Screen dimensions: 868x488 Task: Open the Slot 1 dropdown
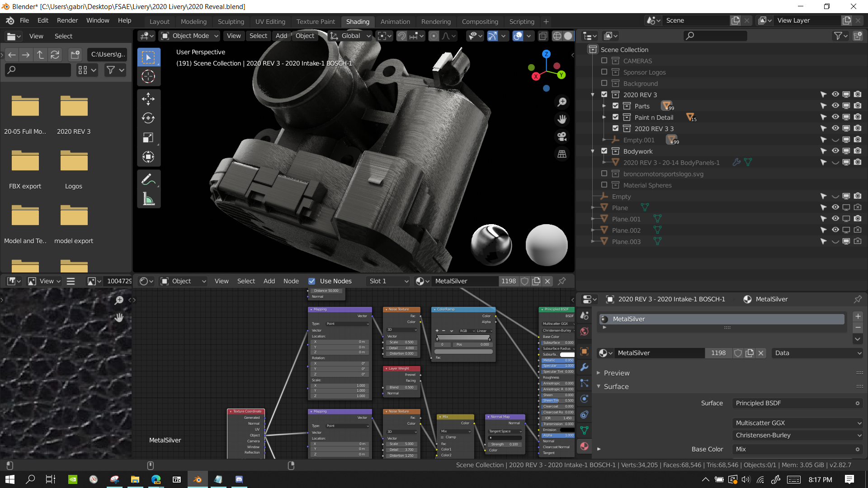coord(388,281)
